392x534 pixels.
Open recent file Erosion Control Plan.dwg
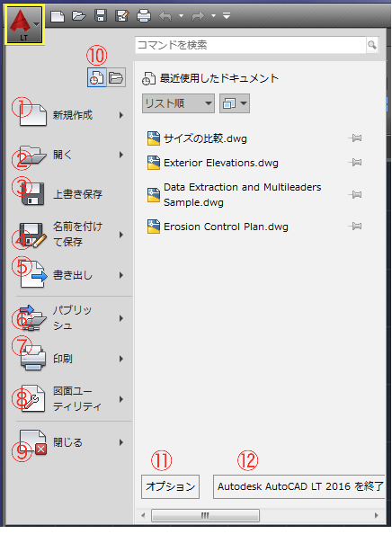click(226, 227)
